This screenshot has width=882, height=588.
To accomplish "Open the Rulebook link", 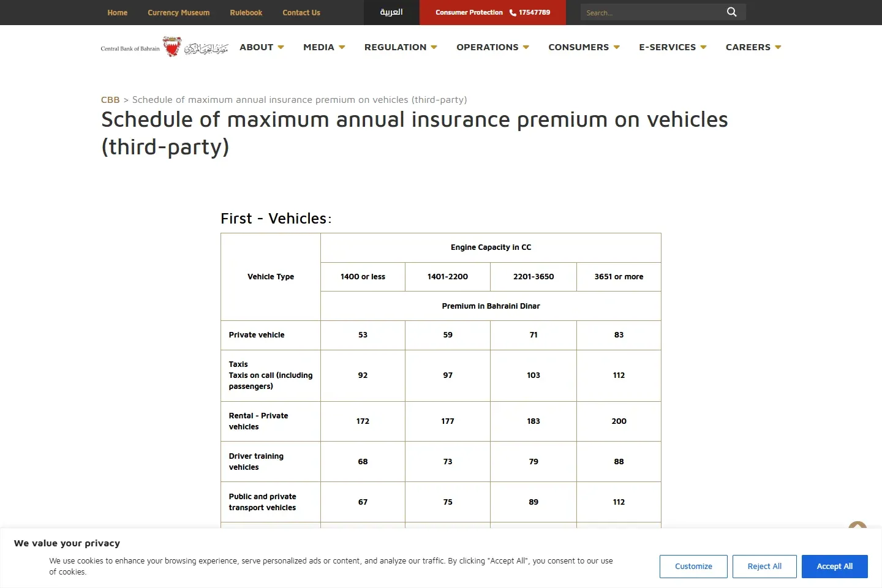I will (x=246, y=13).
